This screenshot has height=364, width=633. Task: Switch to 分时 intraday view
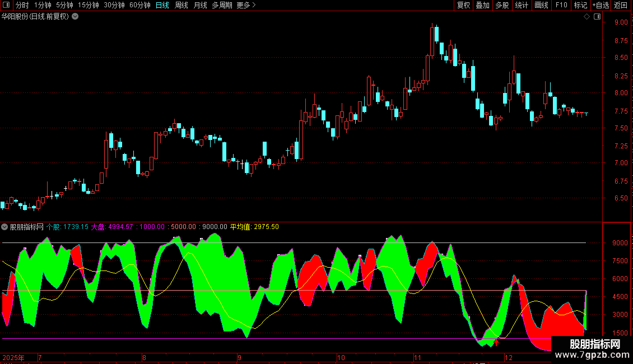(x=22, y=5)
